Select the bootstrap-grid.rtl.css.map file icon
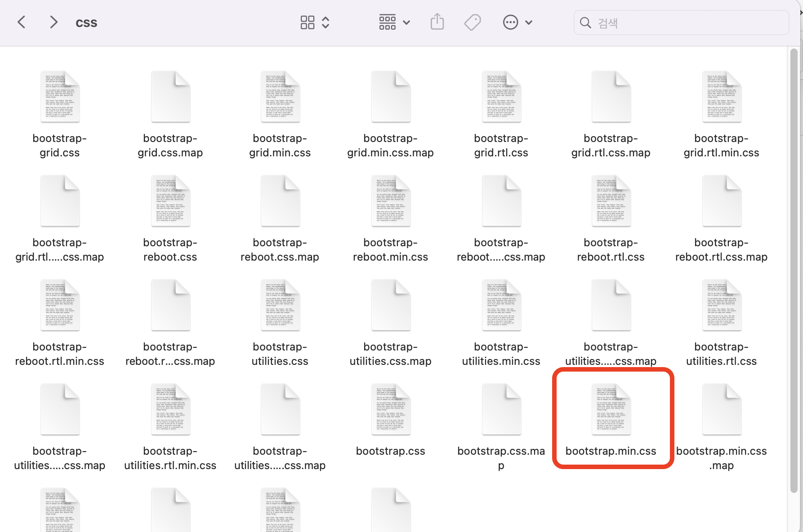 click(611, 97)
